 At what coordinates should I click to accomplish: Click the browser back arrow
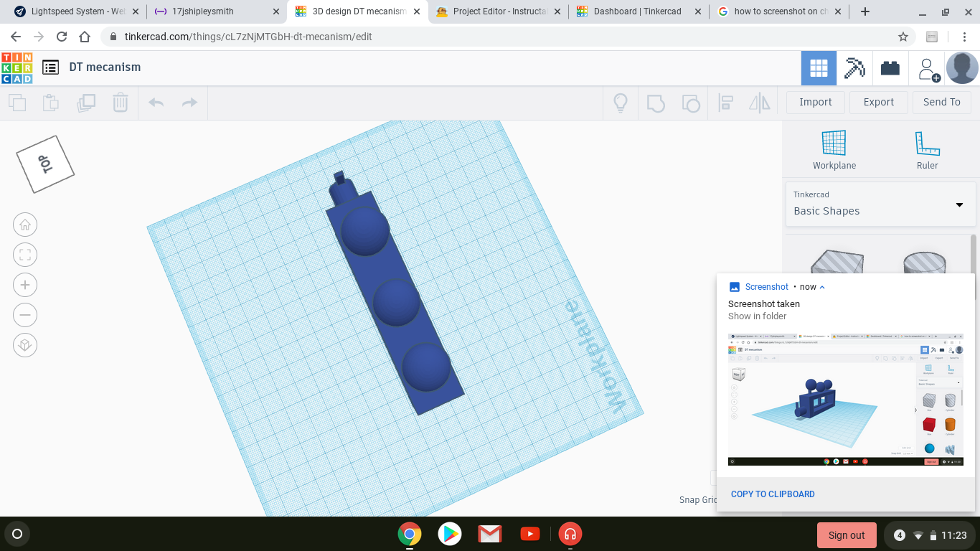[x=16, y=37]
